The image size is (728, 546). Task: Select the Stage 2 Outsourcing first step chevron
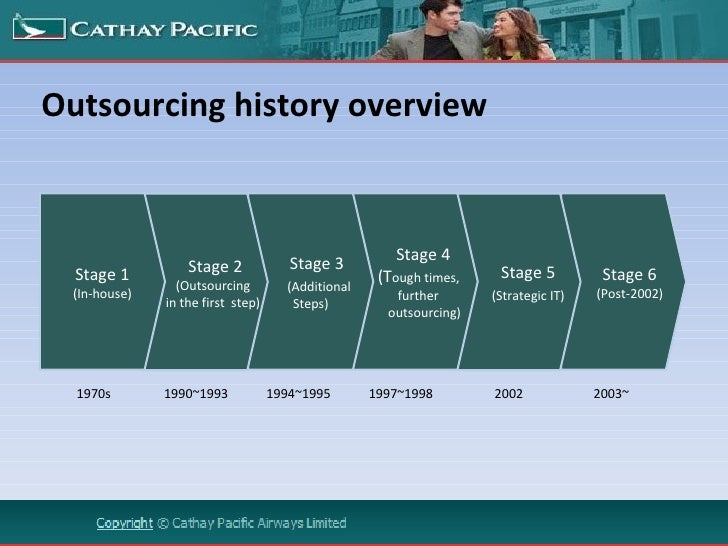(x=207, y=282)
